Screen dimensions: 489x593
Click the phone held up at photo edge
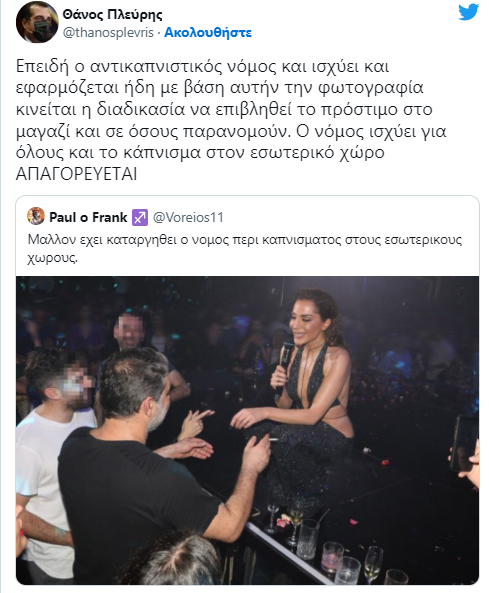[x=463, y=442]
